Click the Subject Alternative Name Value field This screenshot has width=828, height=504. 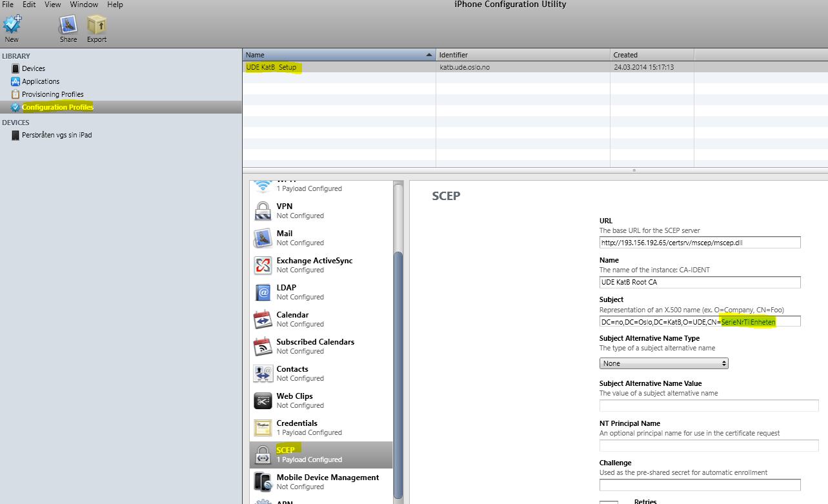[709, 406]
